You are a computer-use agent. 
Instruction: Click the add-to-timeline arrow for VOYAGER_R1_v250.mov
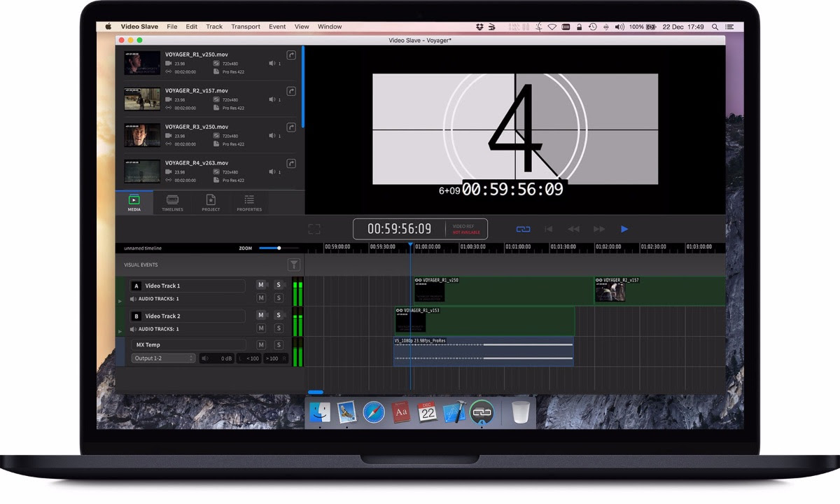pyautogui.click(x=291, y=55)
